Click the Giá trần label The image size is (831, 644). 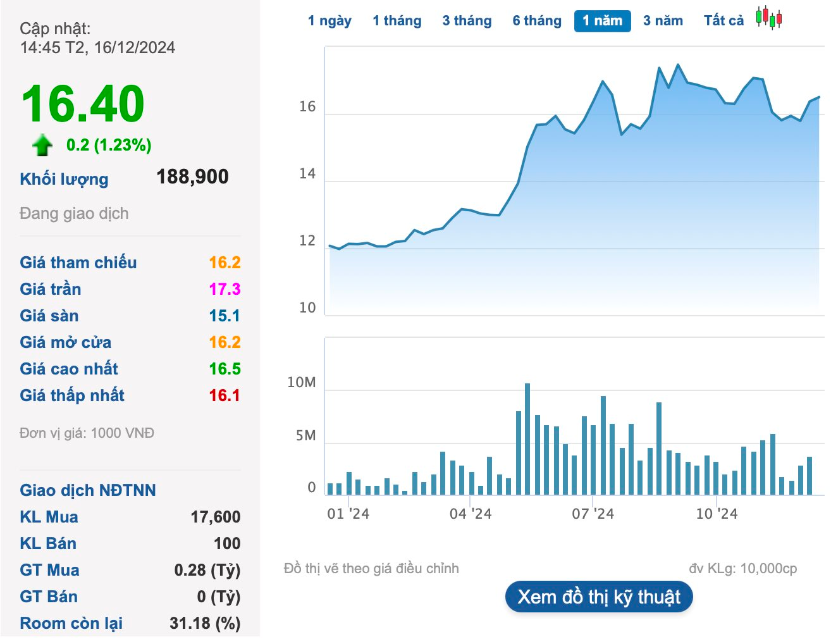tap(51, 289)
